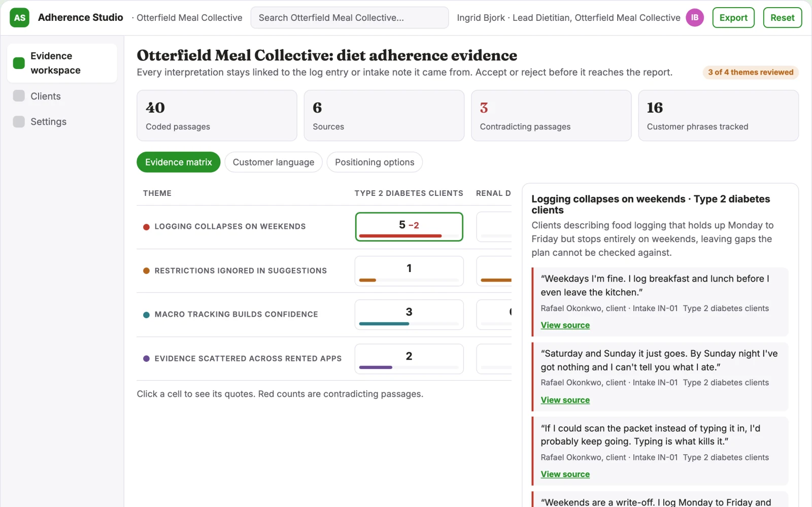Open the Restrictions Ignored Type 2 cell showing 1
Screen dimensions: 812x507
(x=409, y=271)
